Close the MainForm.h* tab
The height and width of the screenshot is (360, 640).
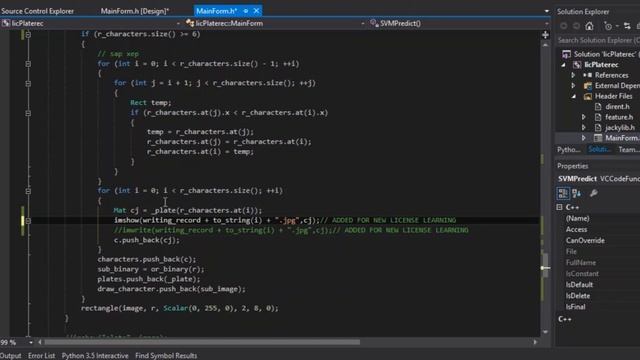(256, 11)
